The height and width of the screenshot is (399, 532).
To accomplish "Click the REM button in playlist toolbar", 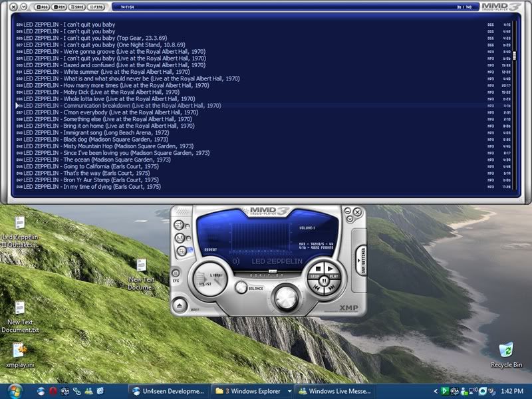I will (59, 7).
